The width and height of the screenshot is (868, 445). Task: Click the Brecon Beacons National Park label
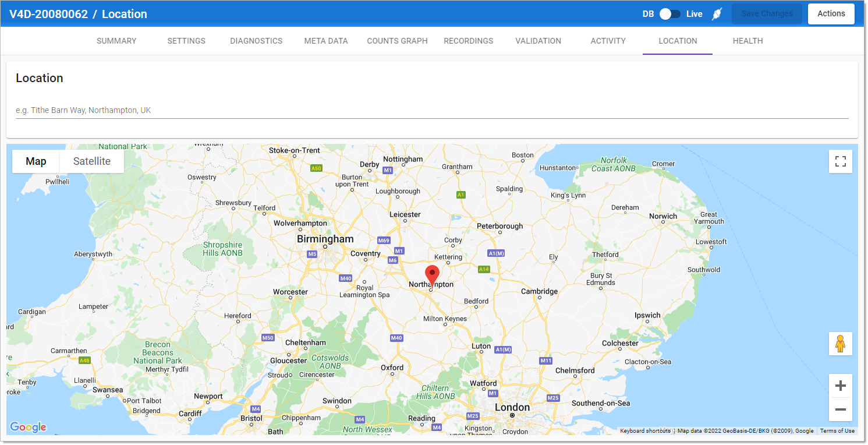(x=158, y=352)
